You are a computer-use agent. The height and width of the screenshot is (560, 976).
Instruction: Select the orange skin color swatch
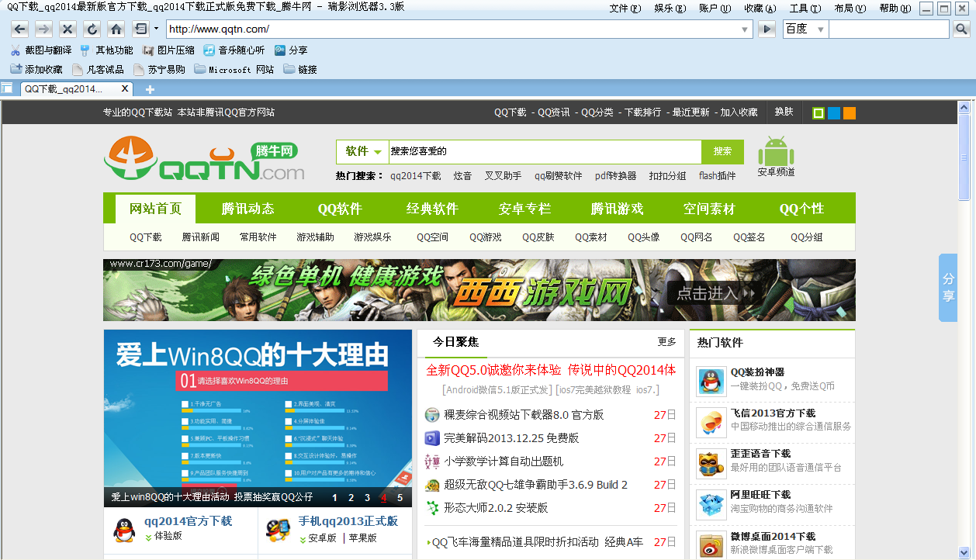tap(850, 113)
